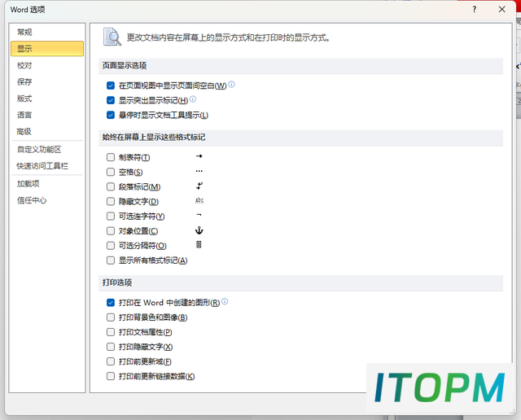The image size is (521, 420).
Task: Open the 校对 category
Action: 47,65
